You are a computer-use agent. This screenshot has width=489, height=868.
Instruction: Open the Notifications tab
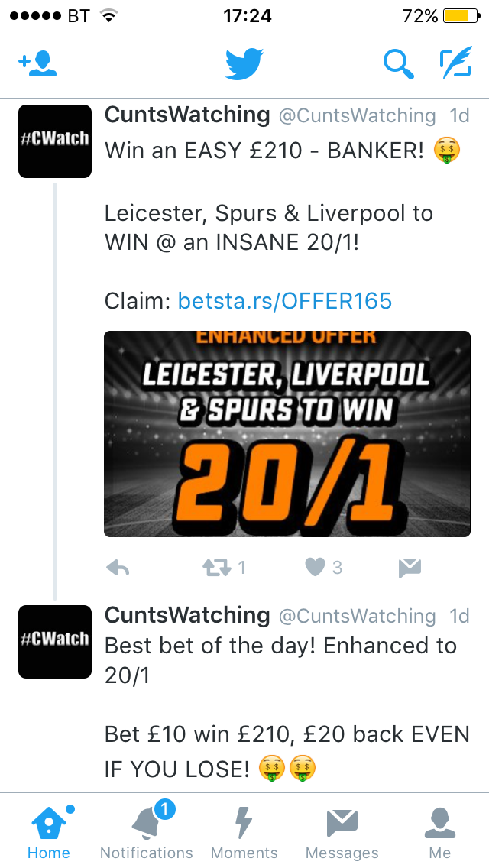(146, 831)
